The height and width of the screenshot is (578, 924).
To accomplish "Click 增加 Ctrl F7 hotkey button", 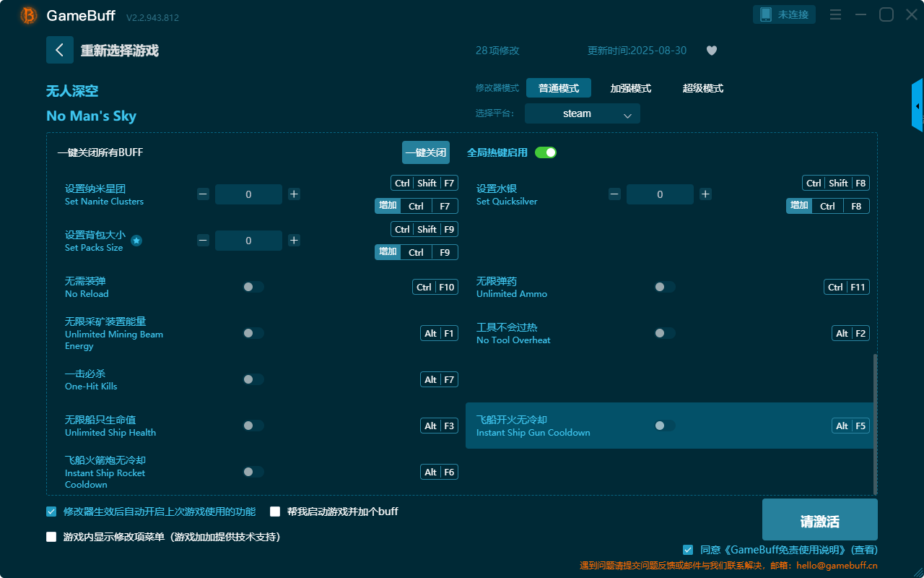I will click(417, 206).
